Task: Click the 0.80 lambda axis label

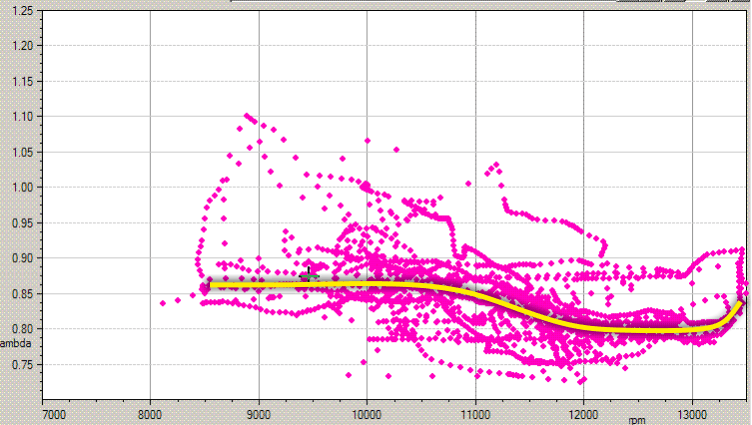Action: 23,329
